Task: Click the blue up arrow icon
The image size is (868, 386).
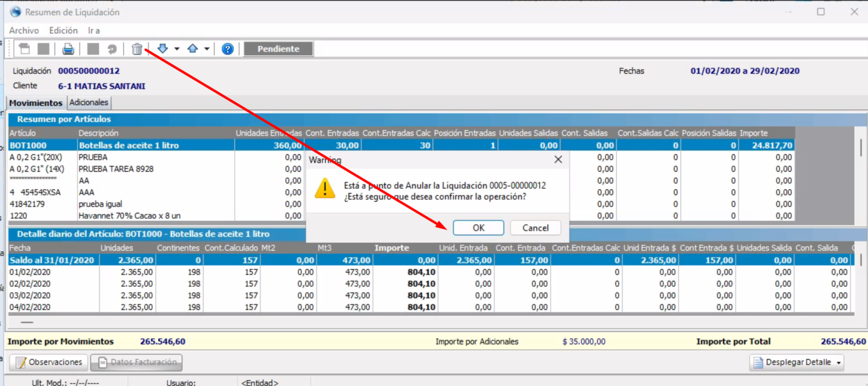Action: 193,49
